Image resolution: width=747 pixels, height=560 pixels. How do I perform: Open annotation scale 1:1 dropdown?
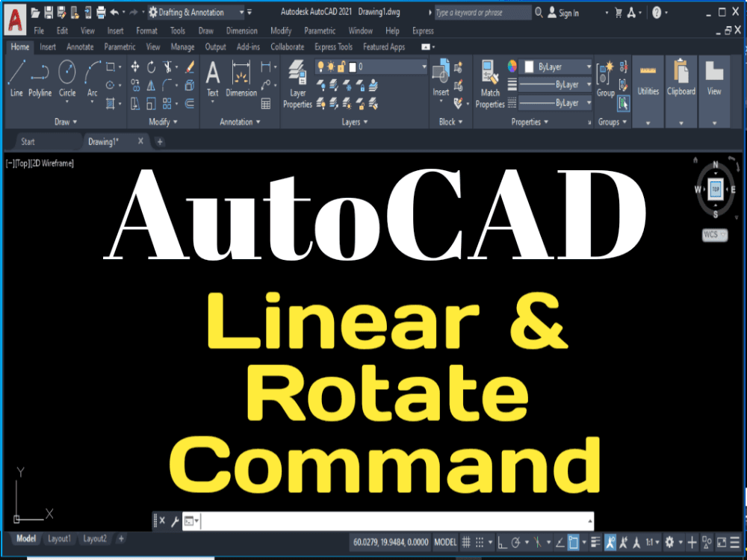tap(651, 542)
